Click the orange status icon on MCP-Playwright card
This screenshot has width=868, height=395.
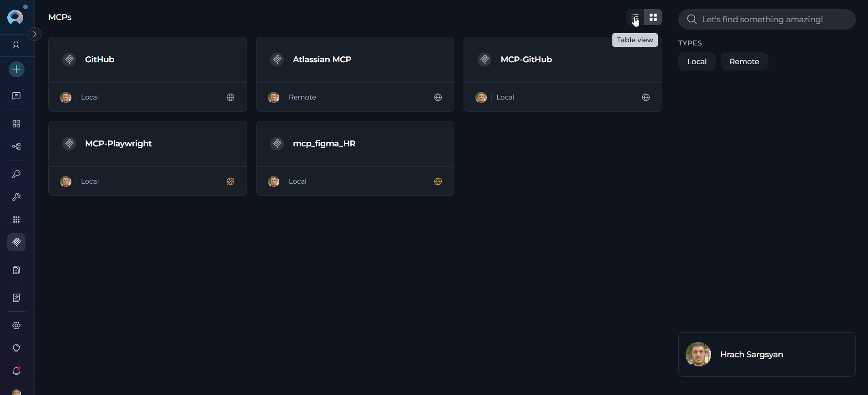coord(231,181)
